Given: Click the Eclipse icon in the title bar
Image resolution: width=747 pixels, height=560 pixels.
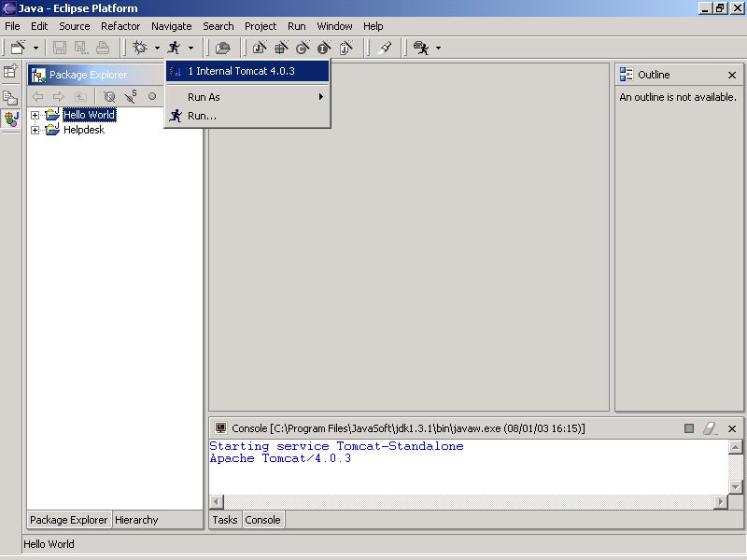Looking at the screenshot, I should pyautogui.click(x=8, y=8).
